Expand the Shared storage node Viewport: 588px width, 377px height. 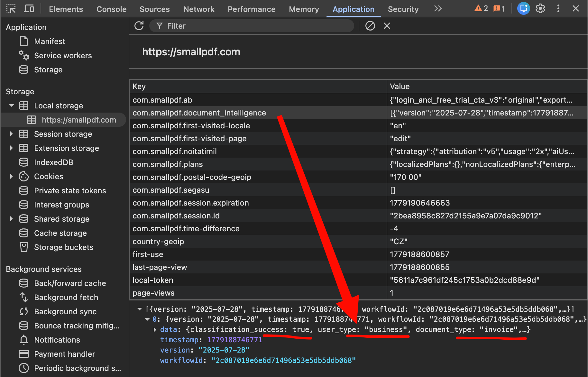[12, 219]
